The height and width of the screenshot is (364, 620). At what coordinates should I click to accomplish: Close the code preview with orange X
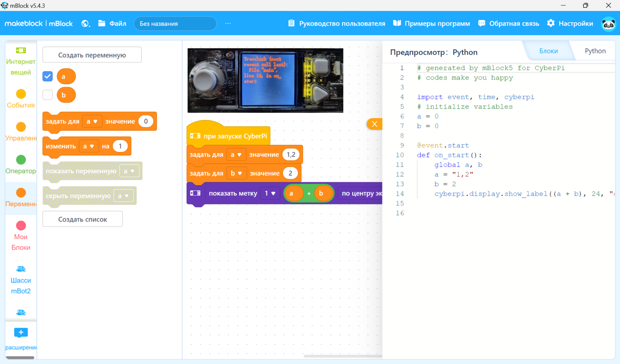click(374, 124)
